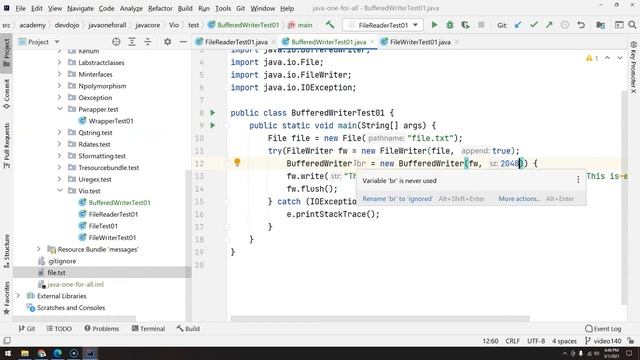Open the Windows Start button
Image resolution: width=640 pixels, height=360 pixels.
pos(8,353)
